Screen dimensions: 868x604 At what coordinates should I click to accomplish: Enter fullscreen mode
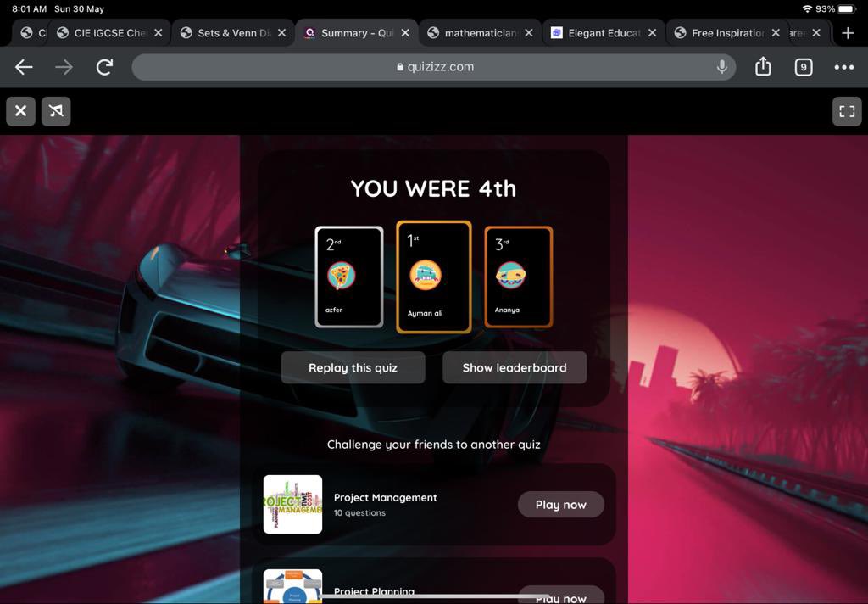pos(847,111)
